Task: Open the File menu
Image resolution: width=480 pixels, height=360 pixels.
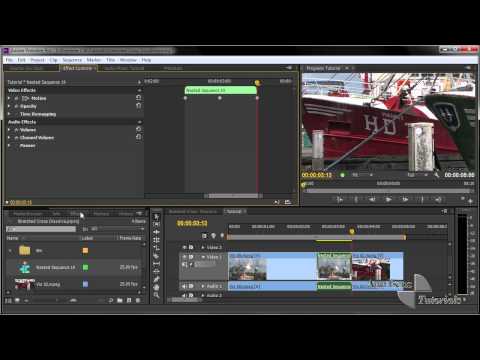Action: (9, 60)
